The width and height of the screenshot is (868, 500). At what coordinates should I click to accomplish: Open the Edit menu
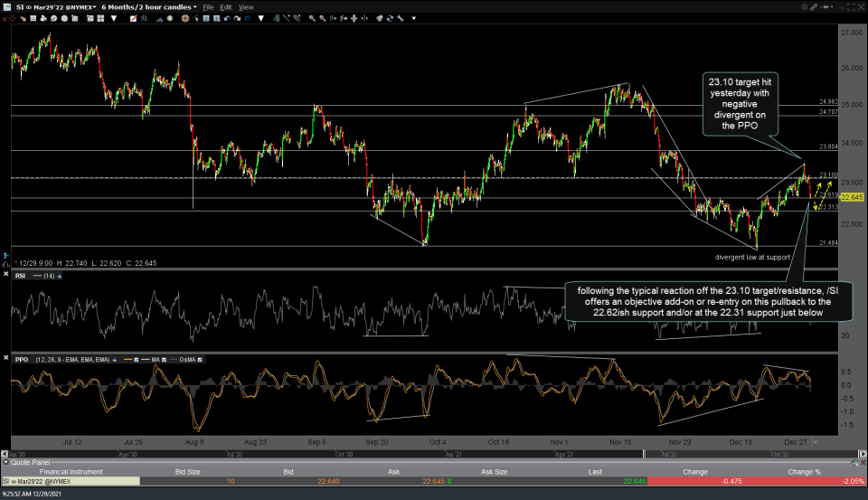point(228,6)
